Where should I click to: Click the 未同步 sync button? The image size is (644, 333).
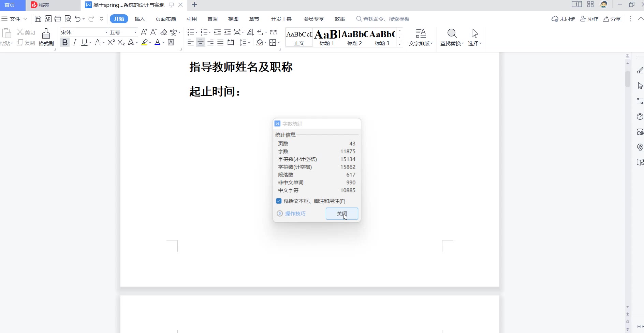coord(563,19)
